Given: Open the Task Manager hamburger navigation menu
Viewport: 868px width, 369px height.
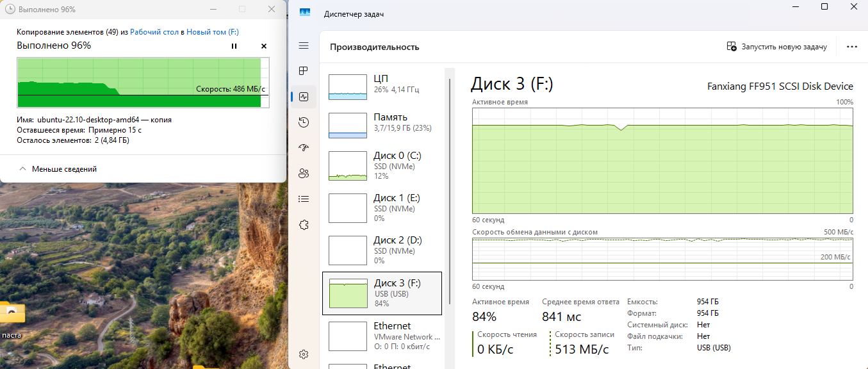Looking at the screenshot, I should pyautogui.click(x=304, y=45).
